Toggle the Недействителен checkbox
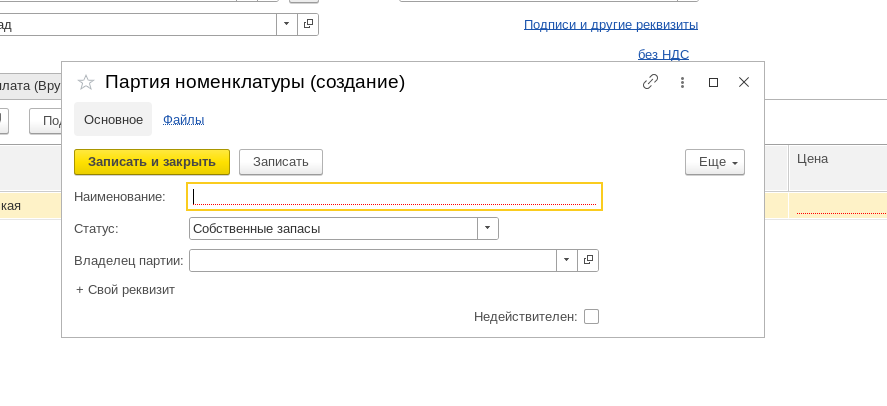 coord(591,317)
